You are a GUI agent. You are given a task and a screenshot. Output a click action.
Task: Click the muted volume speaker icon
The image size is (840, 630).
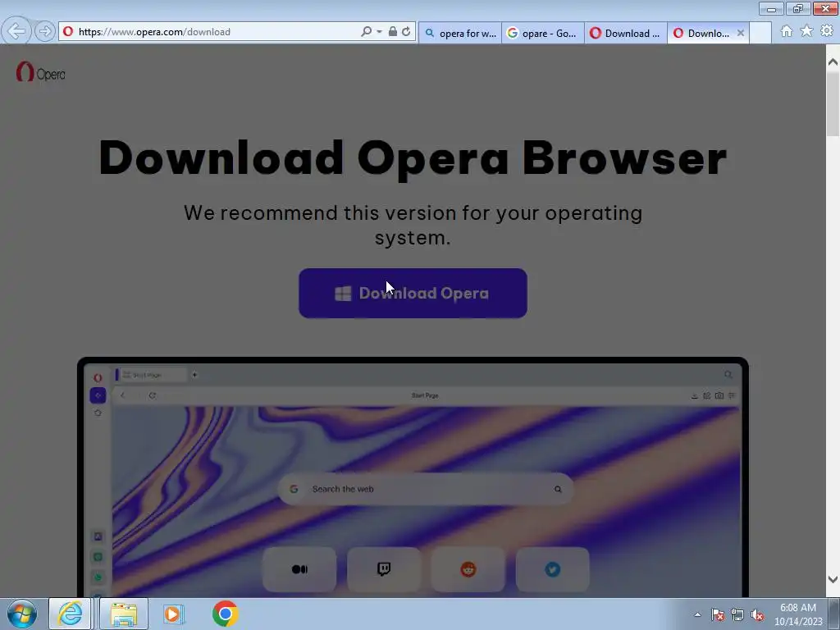[757, 614]
